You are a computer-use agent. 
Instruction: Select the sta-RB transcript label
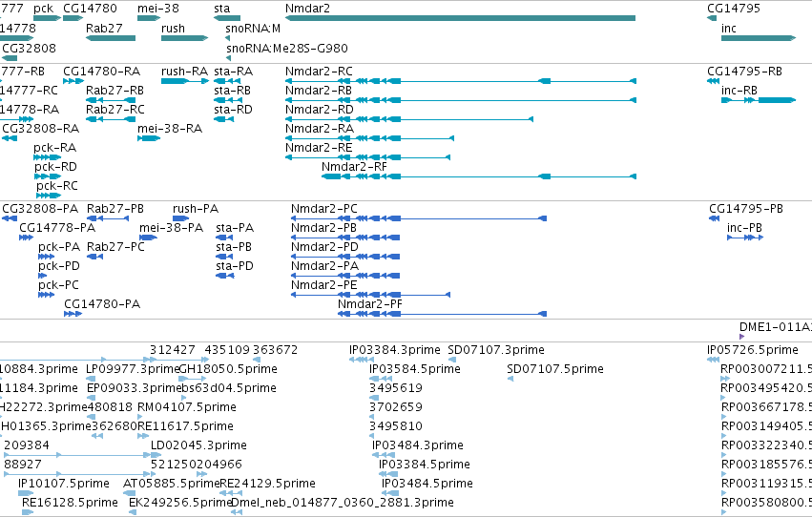point(233,91)
